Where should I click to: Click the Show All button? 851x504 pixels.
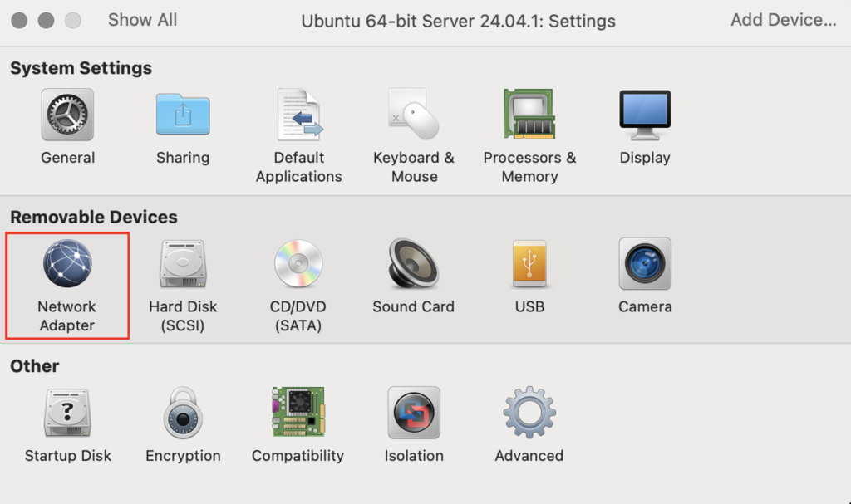[x=142, y=20]
